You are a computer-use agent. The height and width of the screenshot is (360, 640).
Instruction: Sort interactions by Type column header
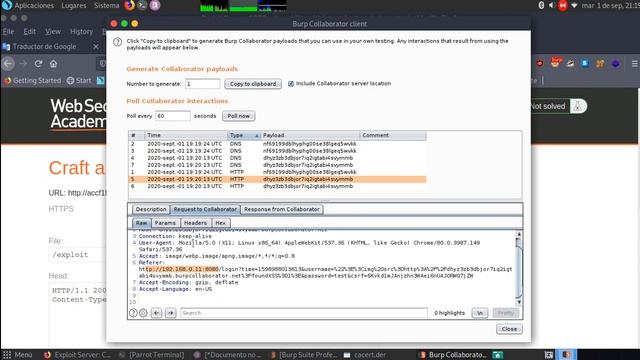point(244,135)
